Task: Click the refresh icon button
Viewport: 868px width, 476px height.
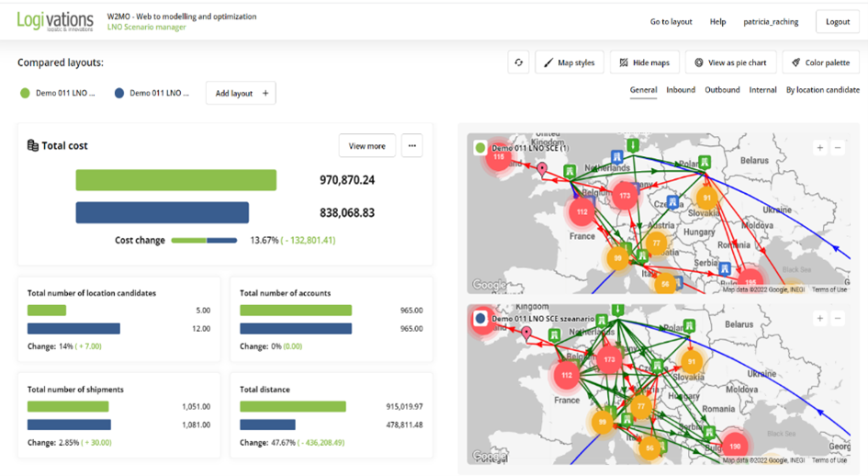Action: pyautogui.click(x=518, y=62)
